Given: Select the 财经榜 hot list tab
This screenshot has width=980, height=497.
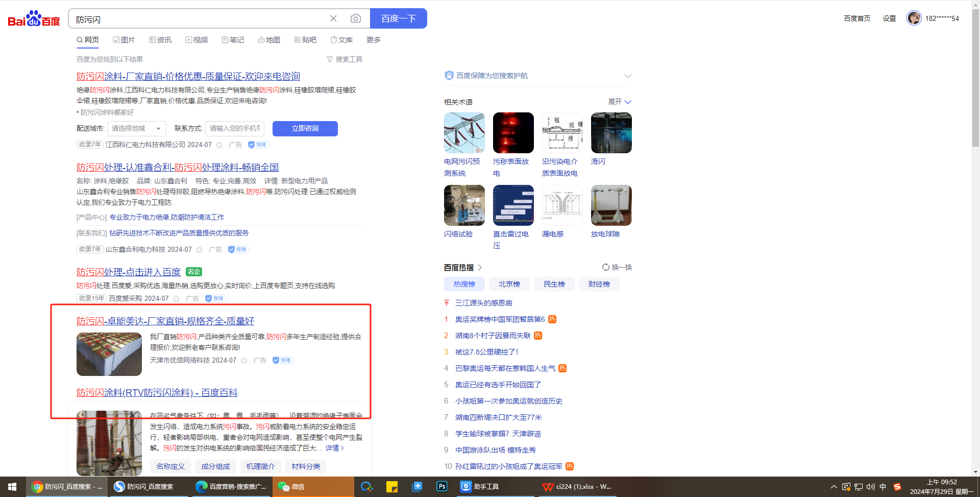Looking at the screenshot, I should (599, 284).
